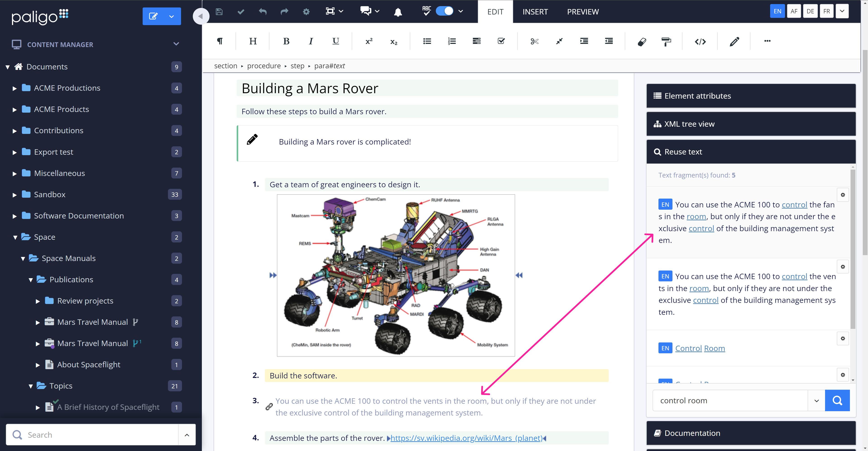Click the notification bell icon
Screen dimensions: 868x451
pos(398,12)
